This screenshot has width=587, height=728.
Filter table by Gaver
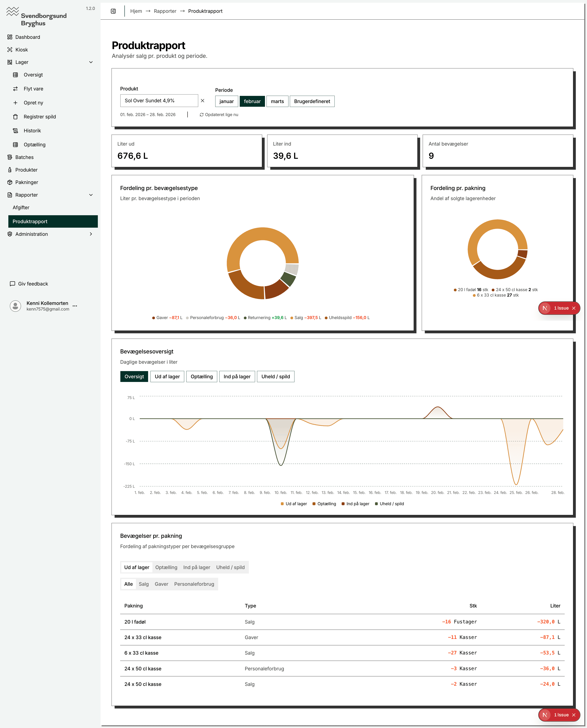(162, 584)
